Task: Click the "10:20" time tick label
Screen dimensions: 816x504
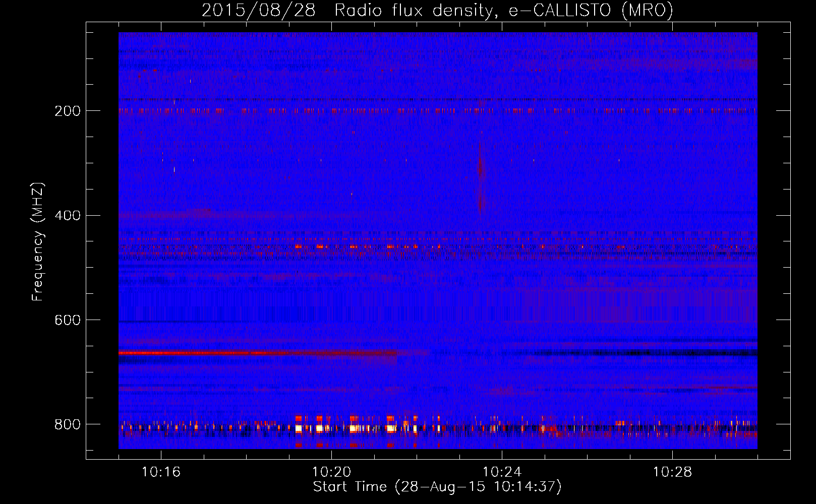Action: pos(331,472)
